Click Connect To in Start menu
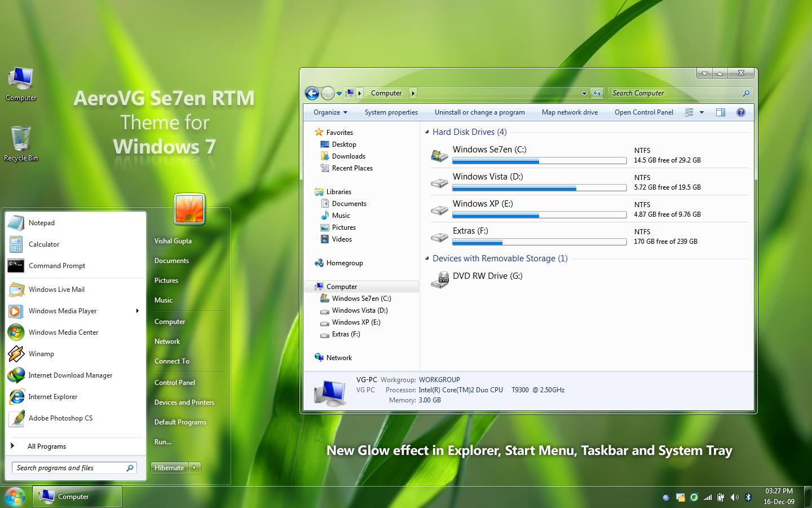This screenshot has height=508, width=812. coord(172,361)
